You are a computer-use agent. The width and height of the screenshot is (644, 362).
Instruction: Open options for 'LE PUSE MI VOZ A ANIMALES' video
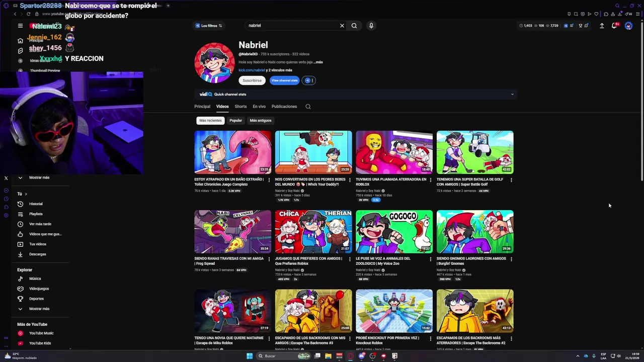(431, 259)
